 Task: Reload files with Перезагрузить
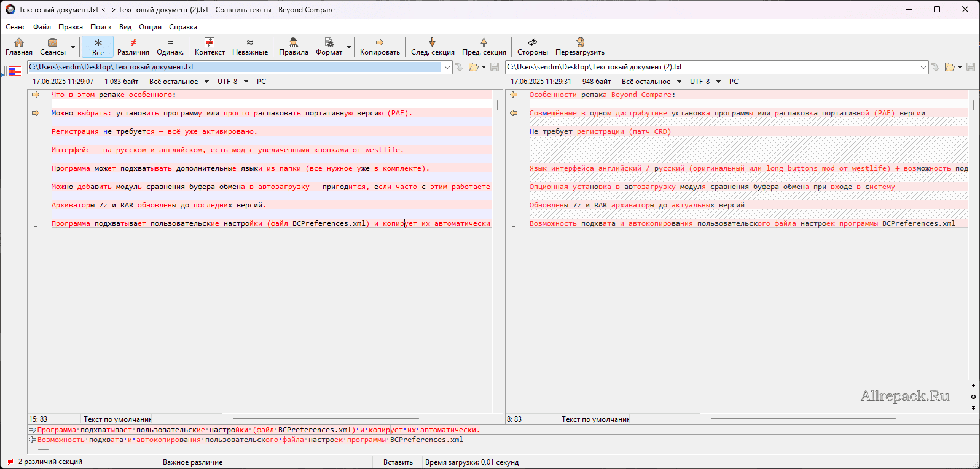[x=580, y=47]
